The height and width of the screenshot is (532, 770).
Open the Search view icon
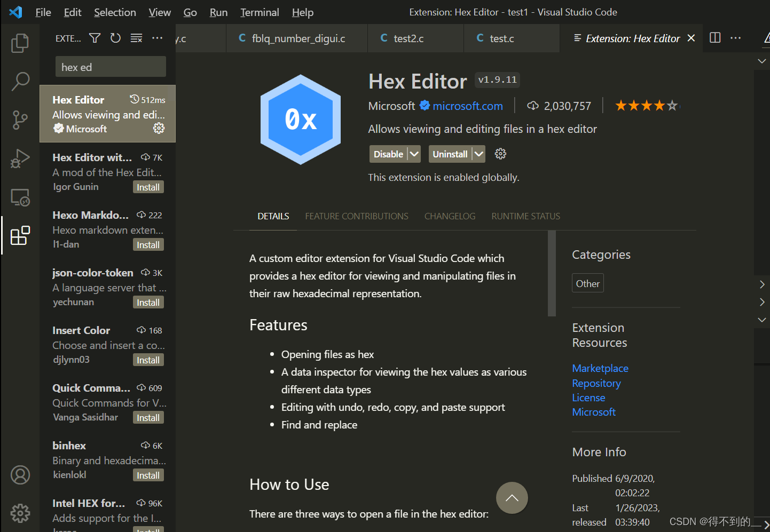coord(20,82)
